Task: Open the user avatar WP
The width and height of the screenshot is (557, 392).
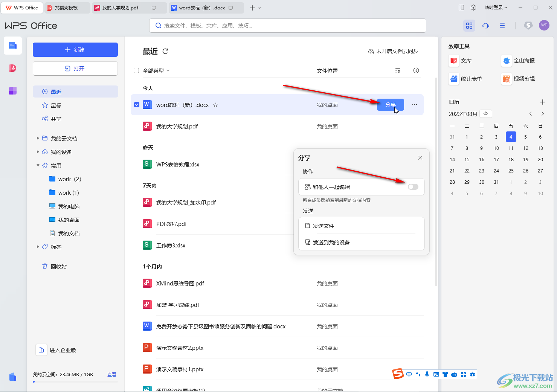Action: click(544, 25)
